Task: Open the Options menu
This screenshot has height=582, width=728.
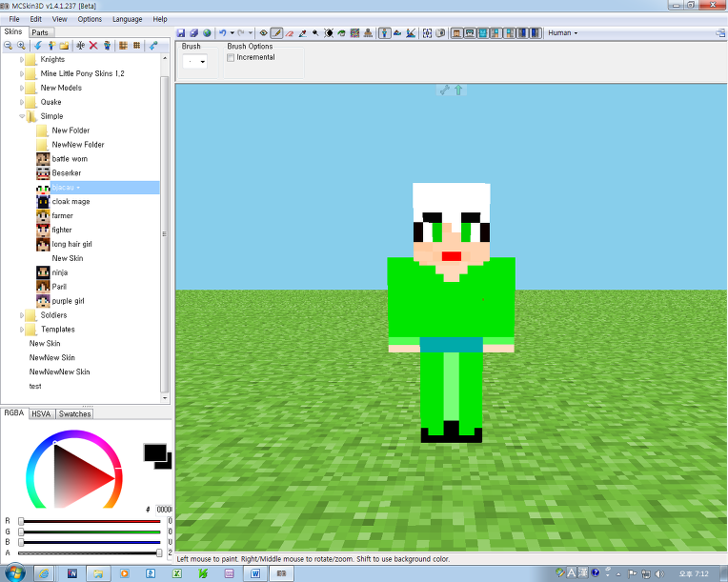Action: point(90,19)
